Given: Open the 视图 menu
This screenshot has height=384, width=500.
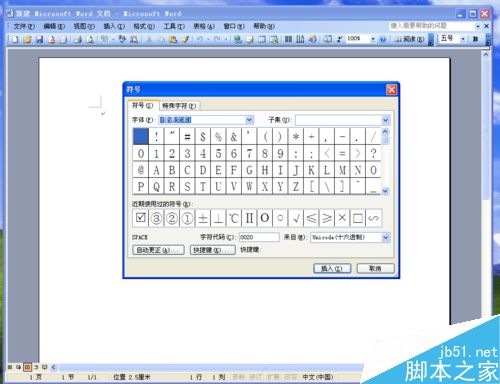Looking at the screenshot, I should [84, 26].
